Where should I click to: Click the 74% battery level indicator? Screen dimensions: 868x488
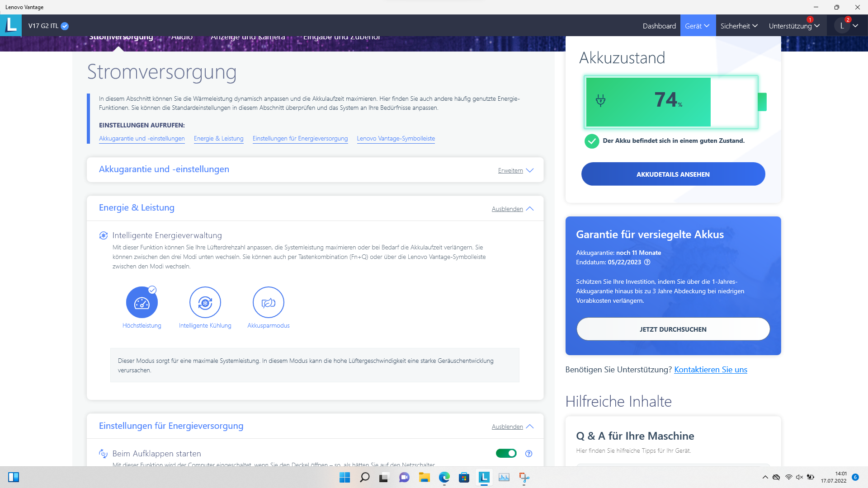[668, 100]
